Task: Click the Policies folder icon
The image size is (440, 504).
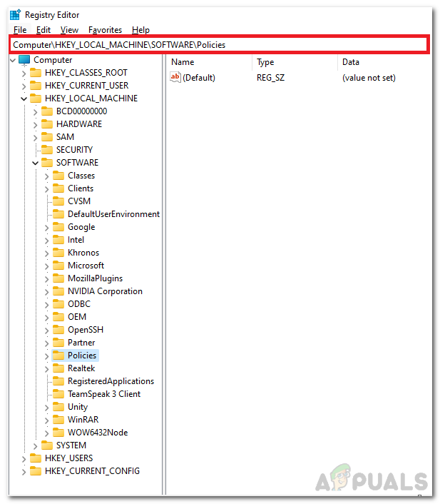Action: pyautogui.click(x=58, y=356)
